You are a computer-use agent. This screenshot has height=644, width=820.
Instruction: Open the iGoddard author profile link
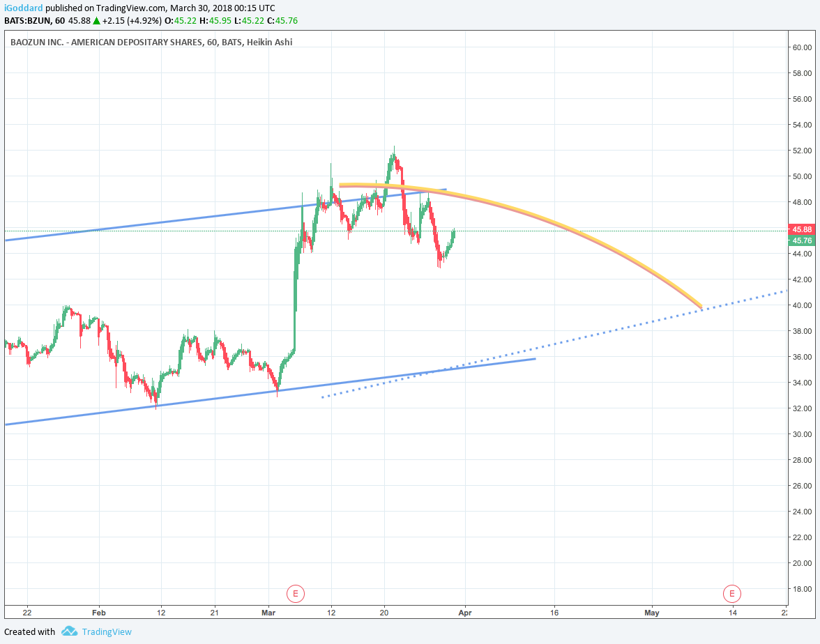pos(24,8)
